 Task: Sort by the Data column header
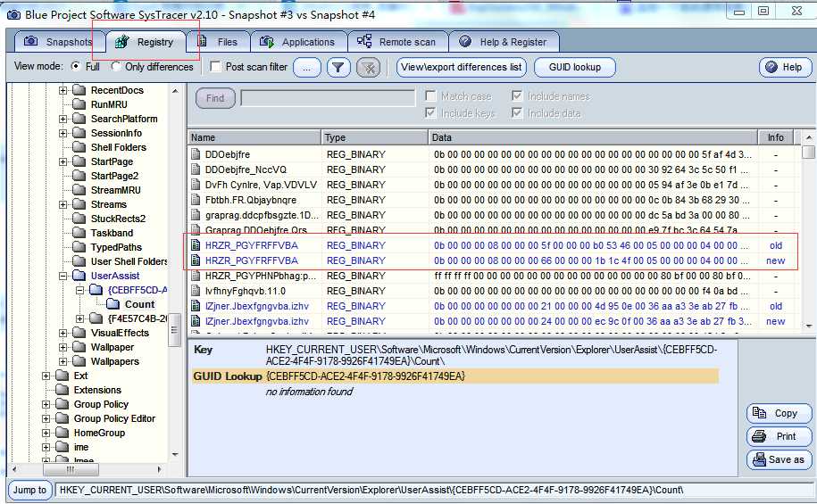tap(593, 137)
